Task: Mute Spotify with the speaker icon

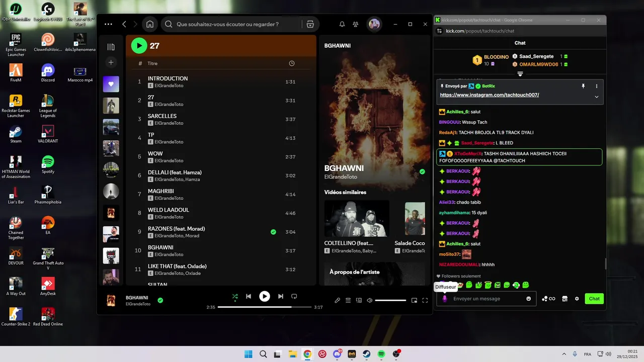Action: click(370, 300)
